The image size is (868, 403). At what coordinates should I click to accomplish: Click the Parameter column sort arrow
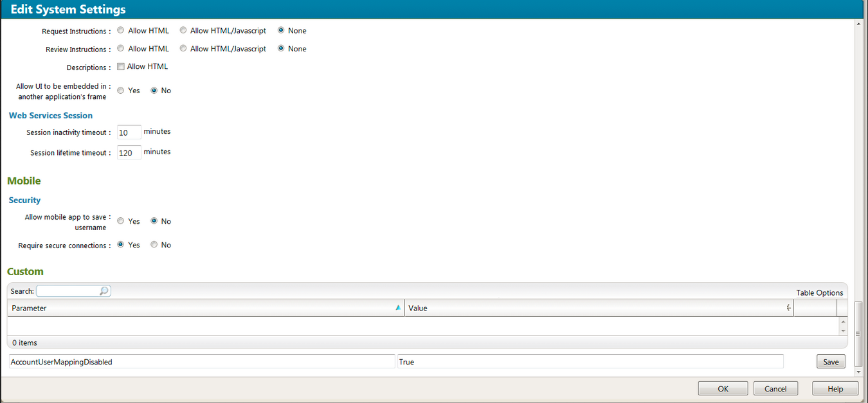tap(398, 308)
